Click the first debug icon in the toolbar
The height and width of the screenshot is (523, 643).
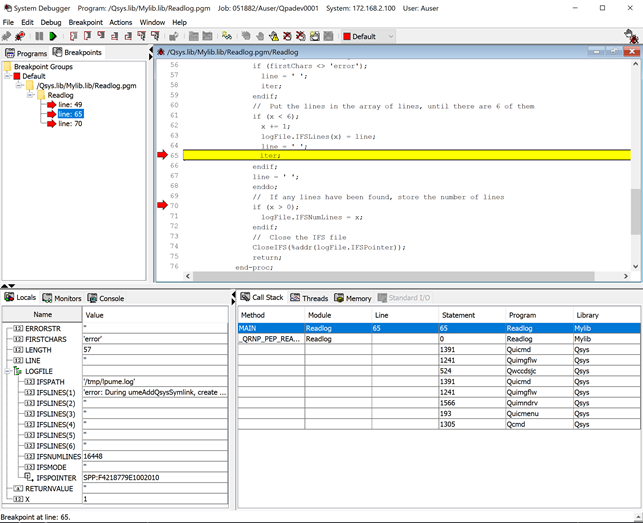(x=7, y=36)
